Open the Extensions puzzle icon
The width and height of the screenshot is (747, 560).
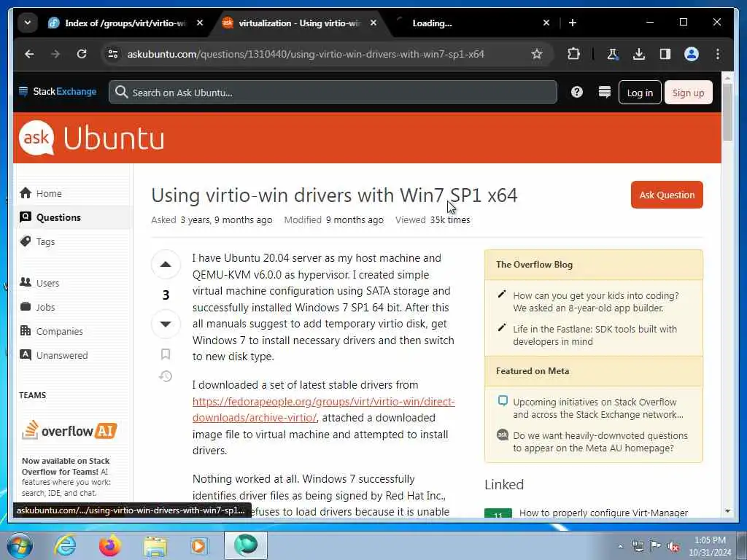click(573, 54)
